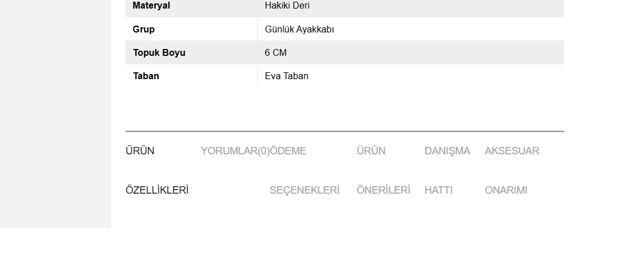
Task: Select the ONARIMI repair tab text
Action: coord(506,190)
